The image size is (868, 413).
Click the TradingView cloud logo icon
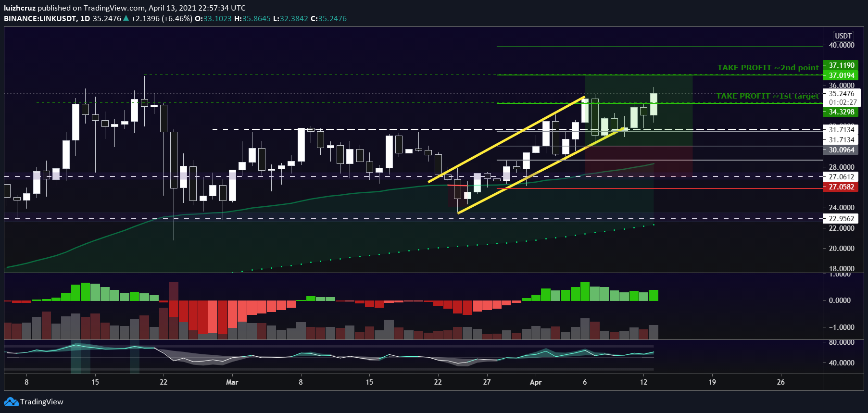pos(11,402)
